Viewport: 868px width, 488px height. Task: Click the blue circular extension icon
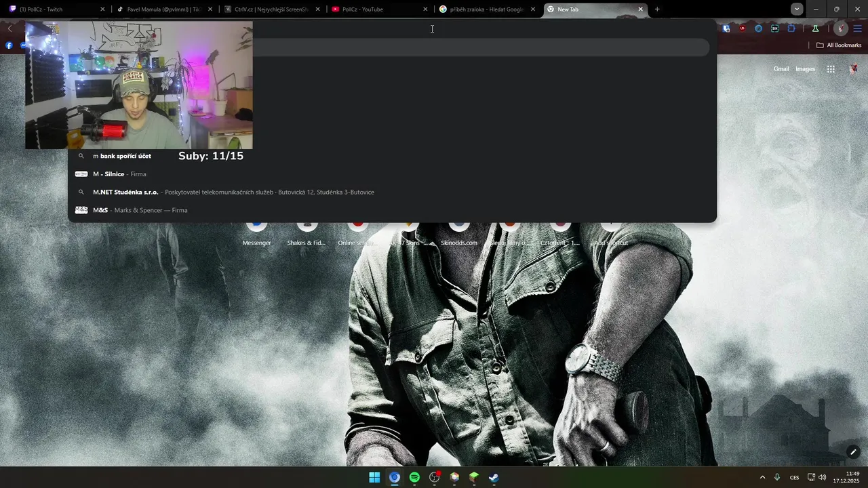pos(759,28)
